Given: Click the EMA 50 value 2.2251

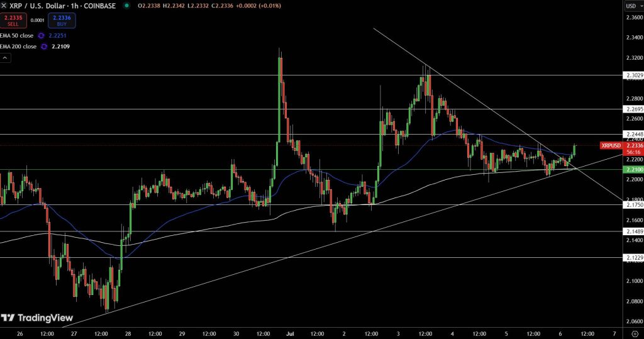Looking at the screenshot, I should (57, 36).
